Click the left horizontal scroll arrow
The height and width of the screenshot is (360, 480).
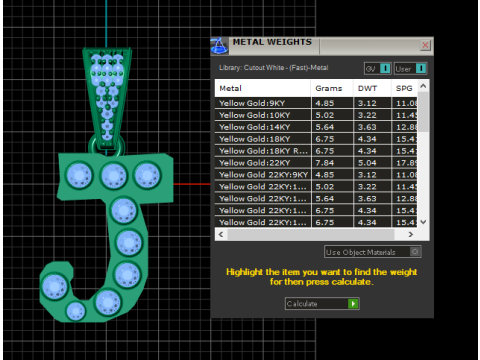click(x=221, y=234)
